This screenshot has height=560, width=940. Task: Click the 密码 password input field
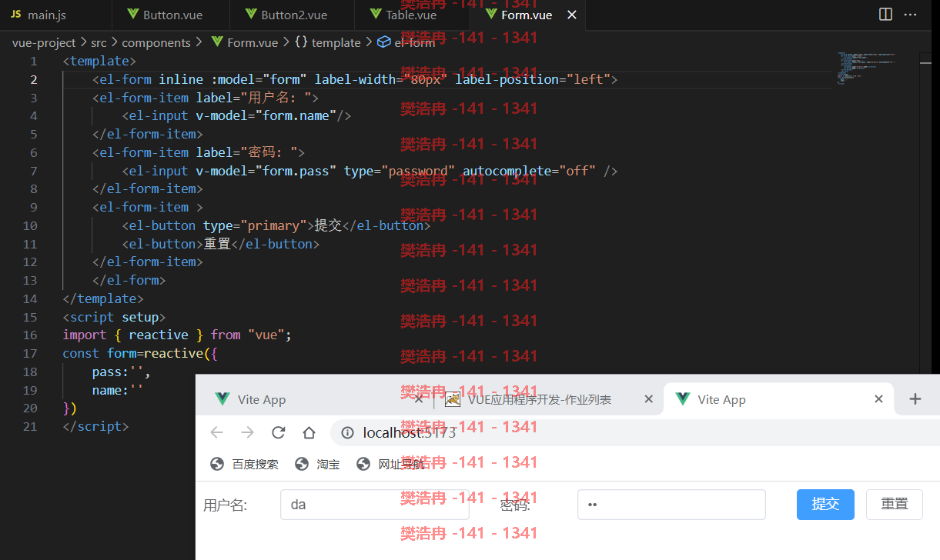pos(671,505)
